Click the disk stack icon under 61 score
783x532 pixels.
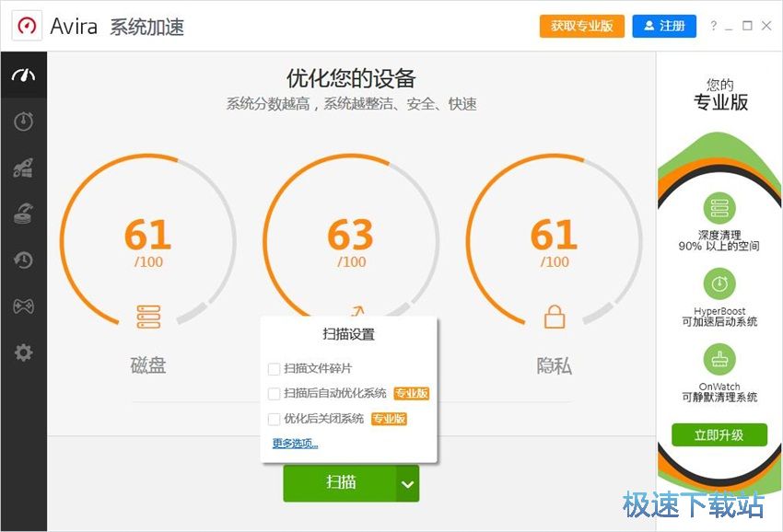point(148,317)
